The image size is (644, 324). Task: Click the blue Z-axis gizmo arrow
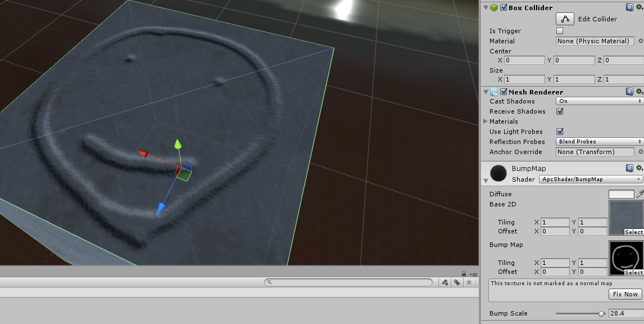[x=161, y=209]
